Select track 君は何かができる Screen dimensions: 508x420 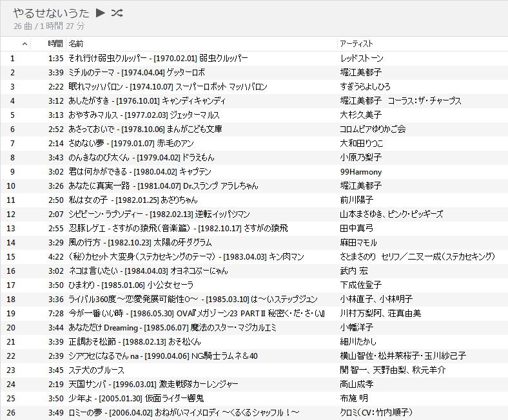[254, 171]
